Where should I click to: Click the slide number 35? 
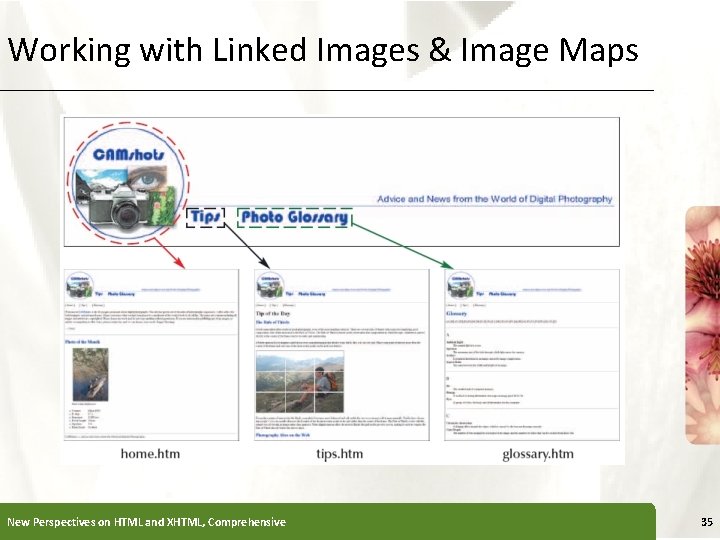(x=707, y=522)
